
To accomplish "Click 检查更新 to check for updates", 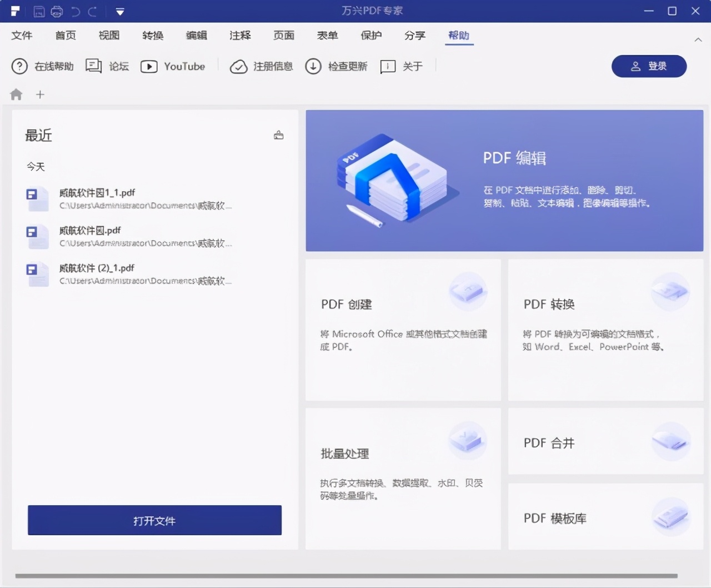I will (x=336, y=66).
